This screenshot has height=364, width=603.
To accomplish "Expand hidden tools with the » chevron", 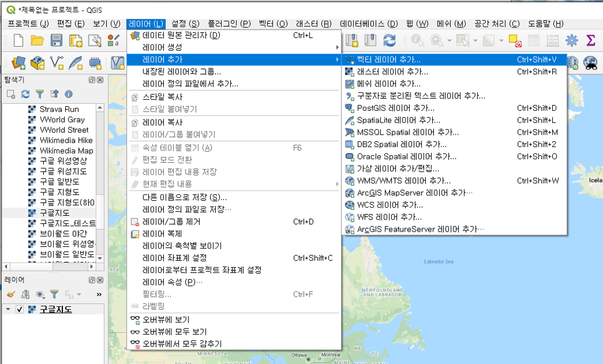I will click(99, 294).
